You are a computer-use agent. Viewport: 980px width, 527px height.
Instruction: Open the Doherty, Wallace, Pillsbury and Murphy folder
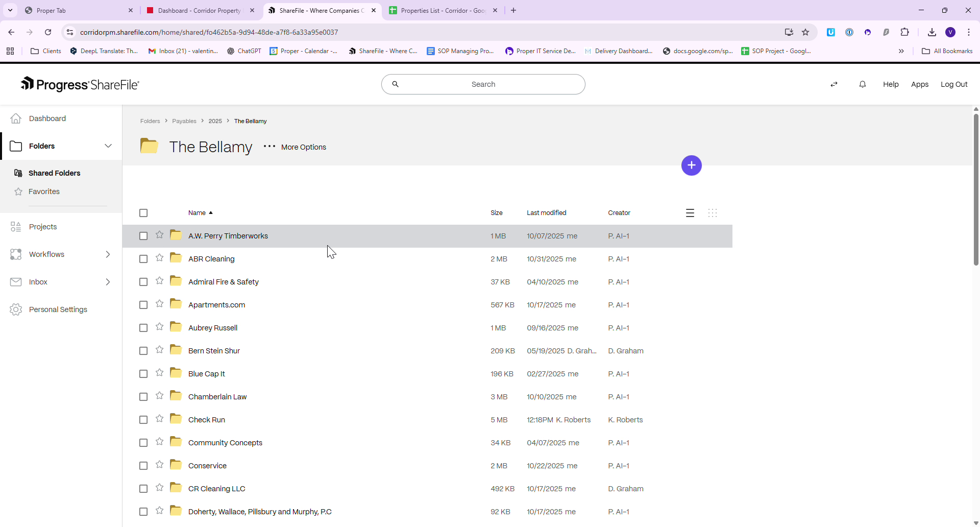(x=260, y=512)
